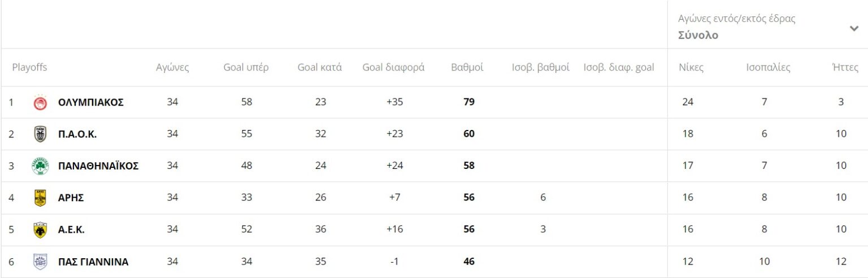Click the PAS Giannina club crest
Image resolution: width=868 pixels, height=278 pixels.
(x=40, y=262)
